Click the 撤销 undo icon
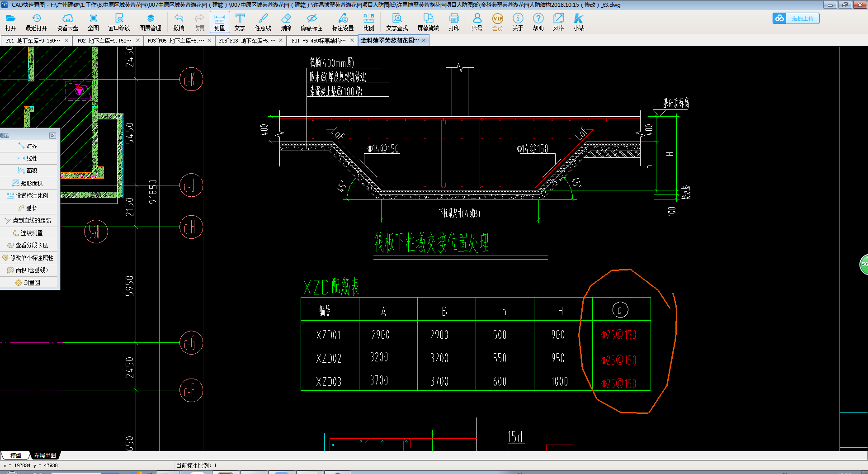Viewport: 868px width, 474px height. pyautogui.click(x=179, y=22)
